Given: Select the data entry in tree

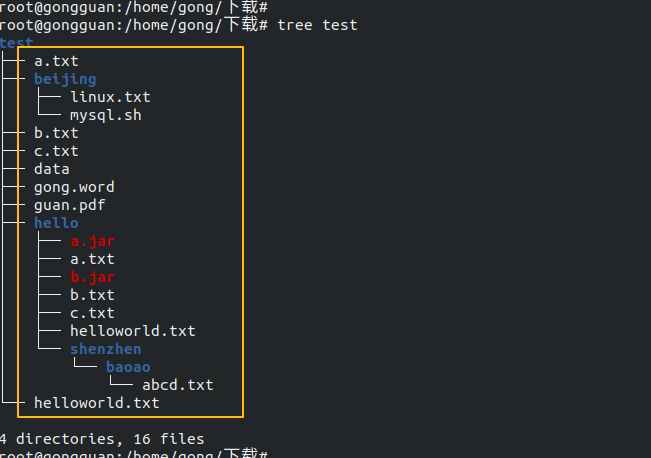Looking at the screenshot, I should [52, 169].
